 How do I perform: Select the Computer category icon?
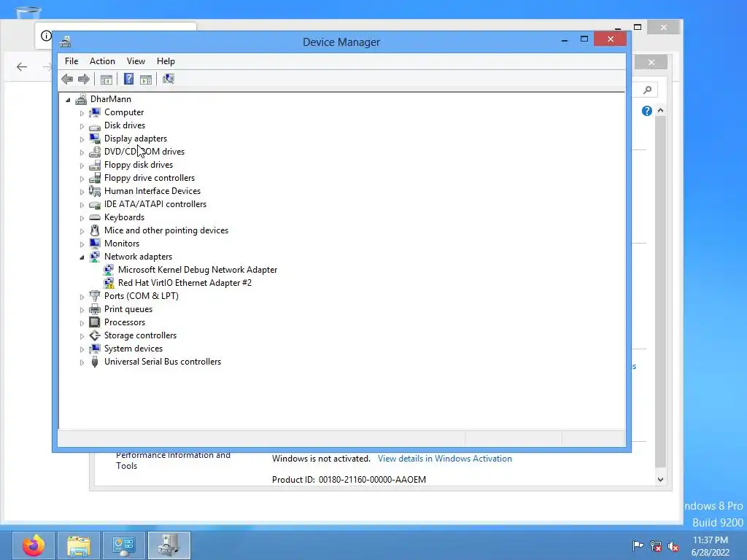[95, 112]
